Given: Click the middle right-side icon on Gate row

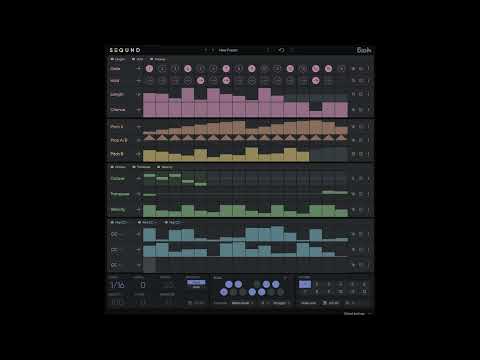Looking at the screenshot, I should (x=361, y=69).
